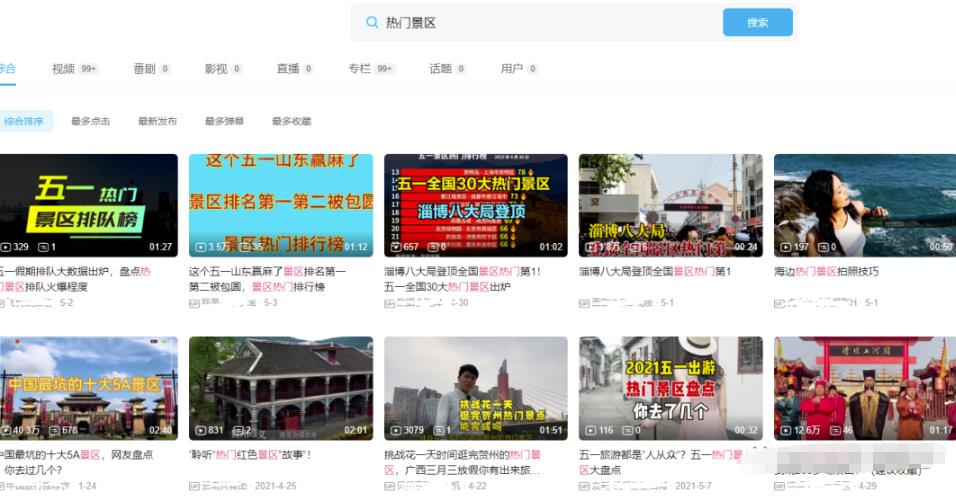The height and width of the screenshot is (496, 956).
Task: Select 最多弹幕 sort option
Action: (x=224, y=121)
